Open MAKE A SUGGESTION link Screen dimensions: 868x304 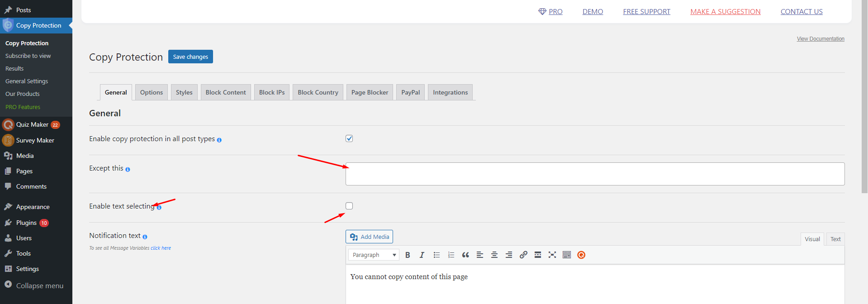[725, 11]
